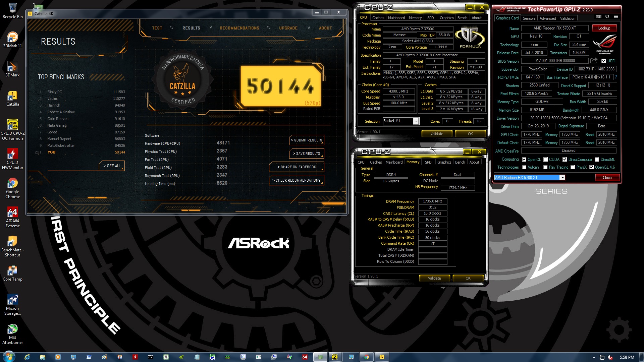Open the Mainboard tab in top CPU-Z
The height and width of the screenshot is (362, 644).
(x=396, y=18)
